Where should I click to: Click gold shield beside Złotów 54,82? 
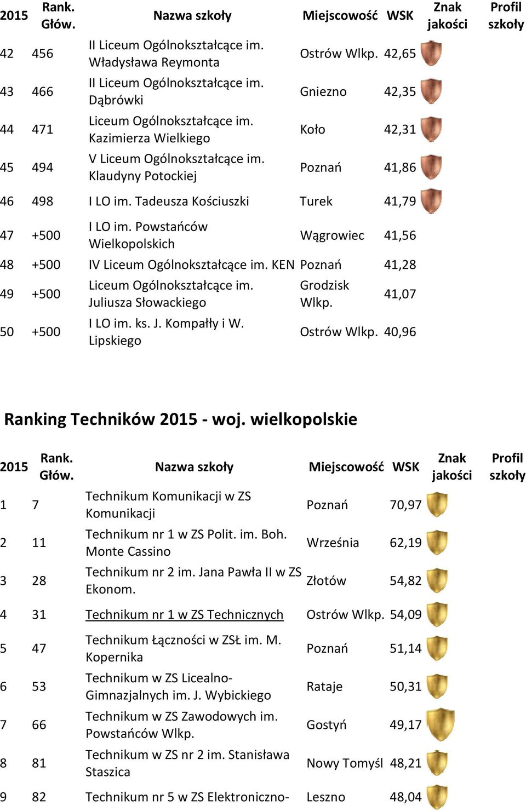pyautogui.click(x=437, y=580)
